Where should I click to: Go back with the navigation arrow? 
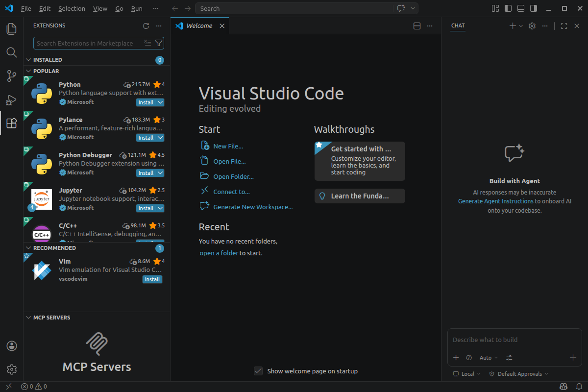tap(175, 8)
